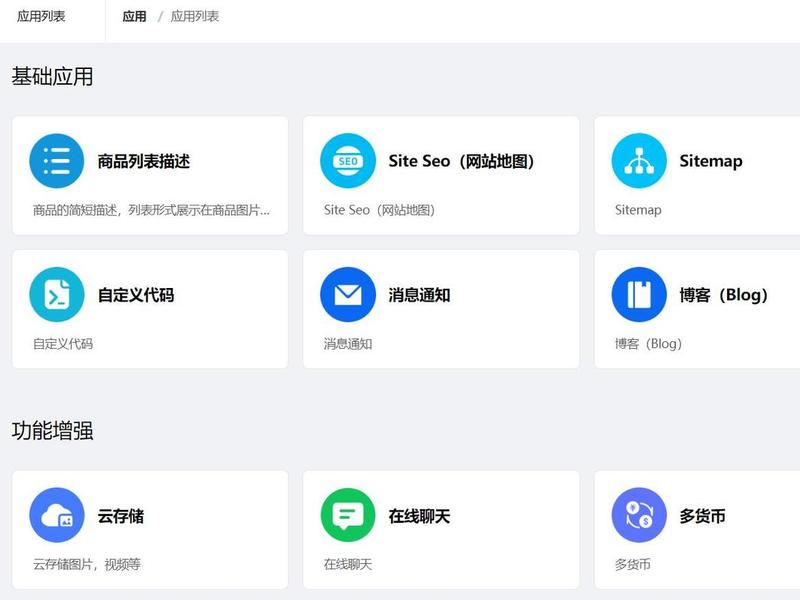Open the 自定义代码 card title
Image resolution: width=800 pixels, height=600 pixels.
136,295
